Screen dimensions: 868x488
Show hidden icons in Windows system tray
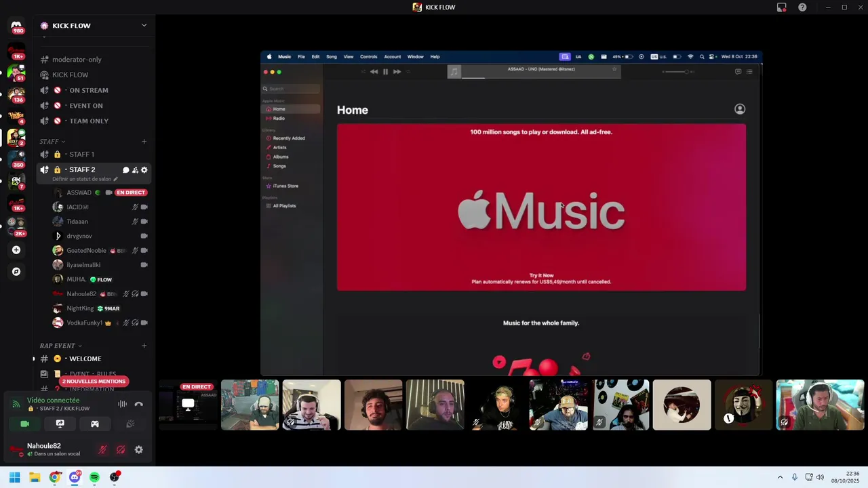[x=780, y=477]
